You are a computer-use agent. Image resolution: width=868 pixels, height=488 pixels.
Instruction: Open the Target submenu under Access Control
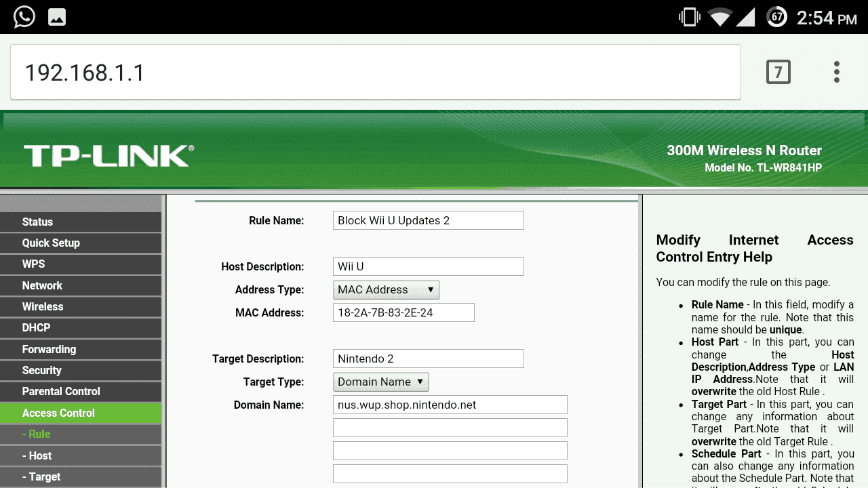point(81,476)
